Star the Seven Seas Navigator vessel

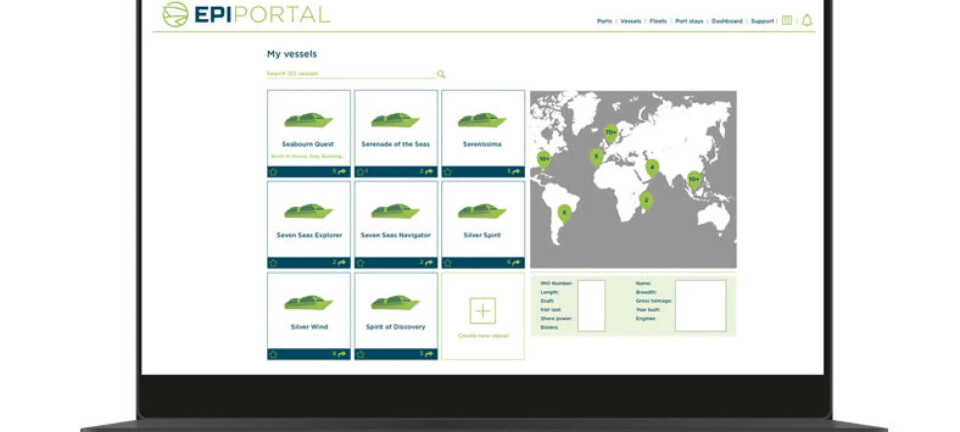[x=360, y=263]
